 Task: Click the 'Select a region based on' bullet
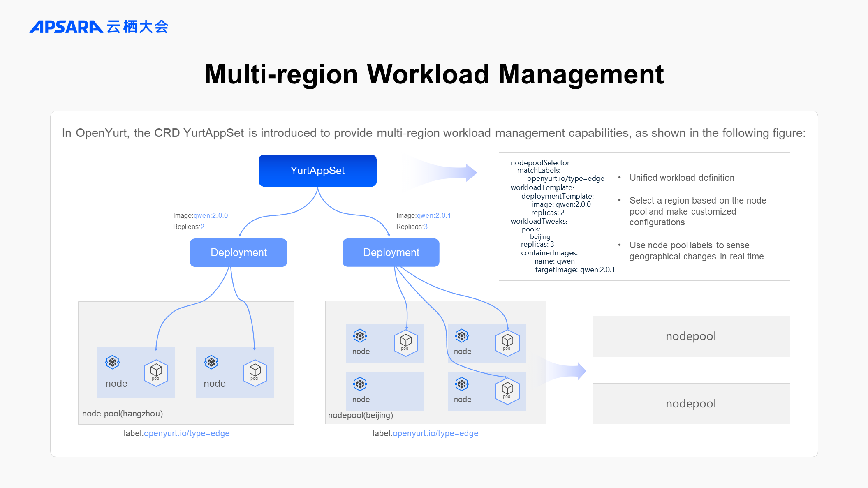pyautogui.click(x=698, y=211)
